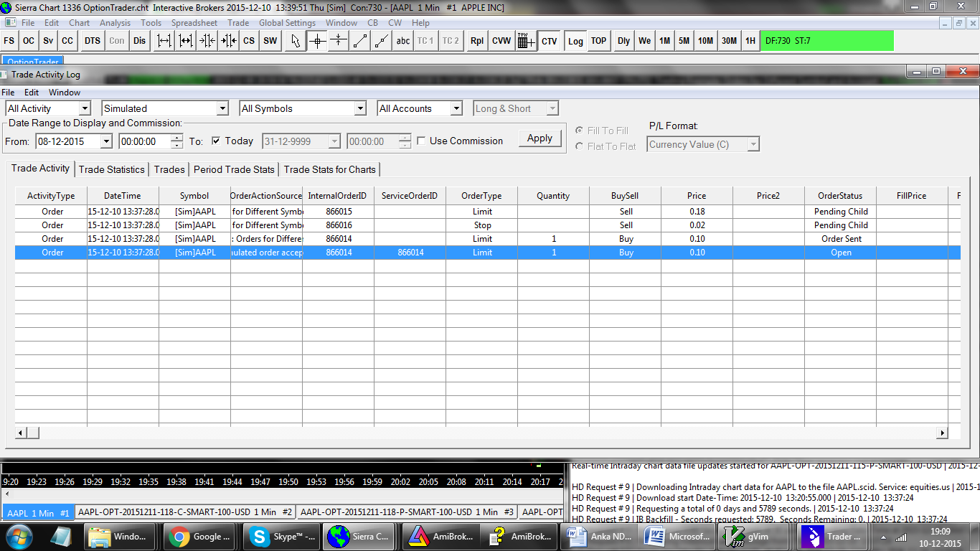The width and height of the screenshot is (980, 551).
Task: Click the OrderStatus column header
Action: coord(841,196)
